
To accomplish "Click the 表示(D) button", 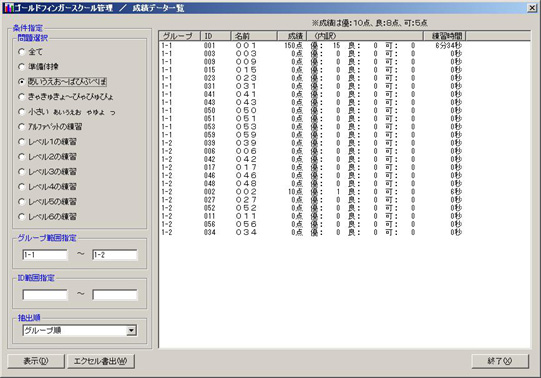I will pyautogui.click(x=36, y=361).
